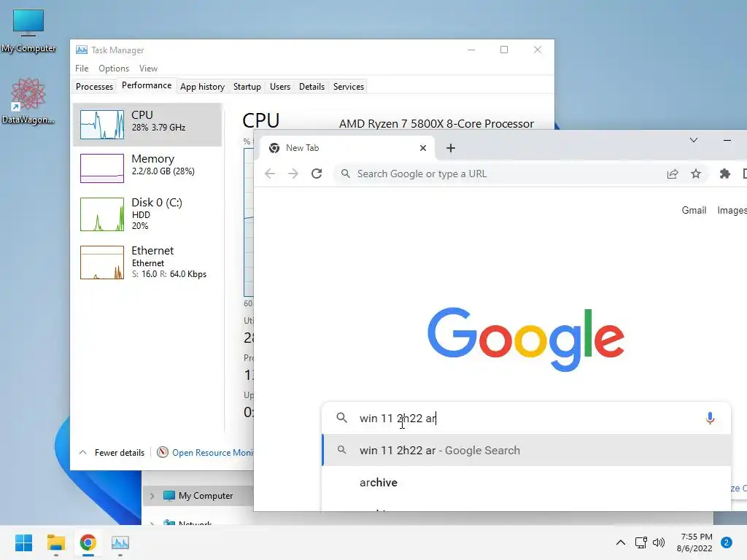Open the Windows Start menu
The image size is (747, 560).
point(24,542)
